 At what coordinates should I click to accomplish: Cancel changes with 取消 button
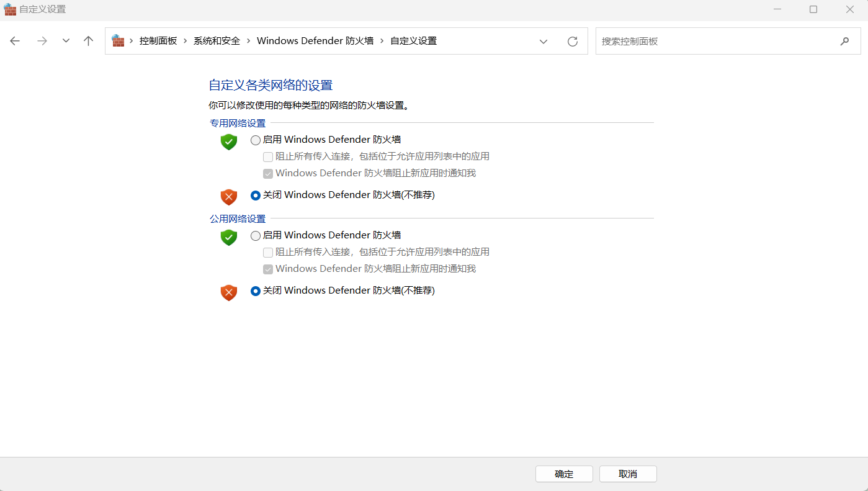pyautogui.click(x=628, y=474)
